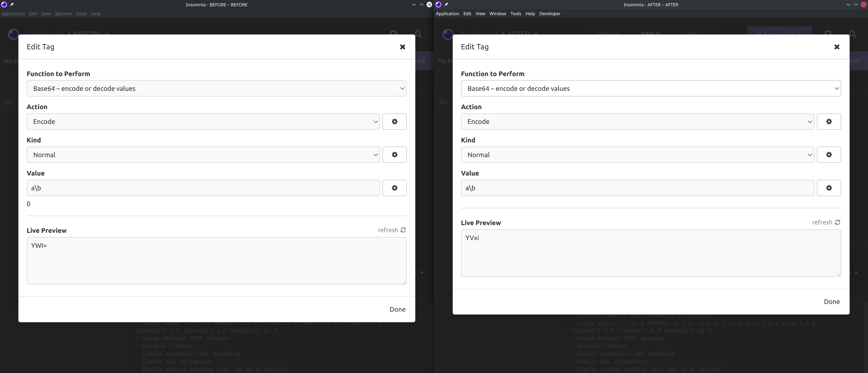Open the Action Encode dropdown in AFTER window
Image resolution: width=868 pixels, height=373 pixels.
[x=637, y=121]
